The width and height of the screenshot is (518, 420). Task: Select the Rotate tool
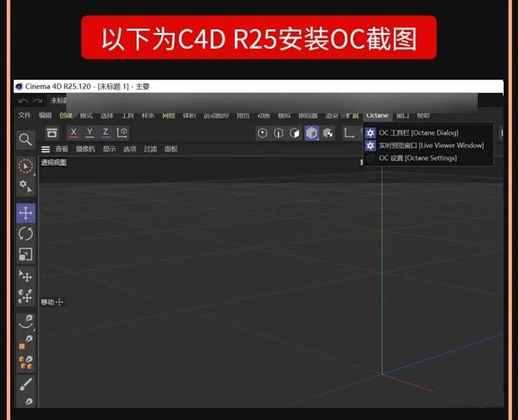25,234
